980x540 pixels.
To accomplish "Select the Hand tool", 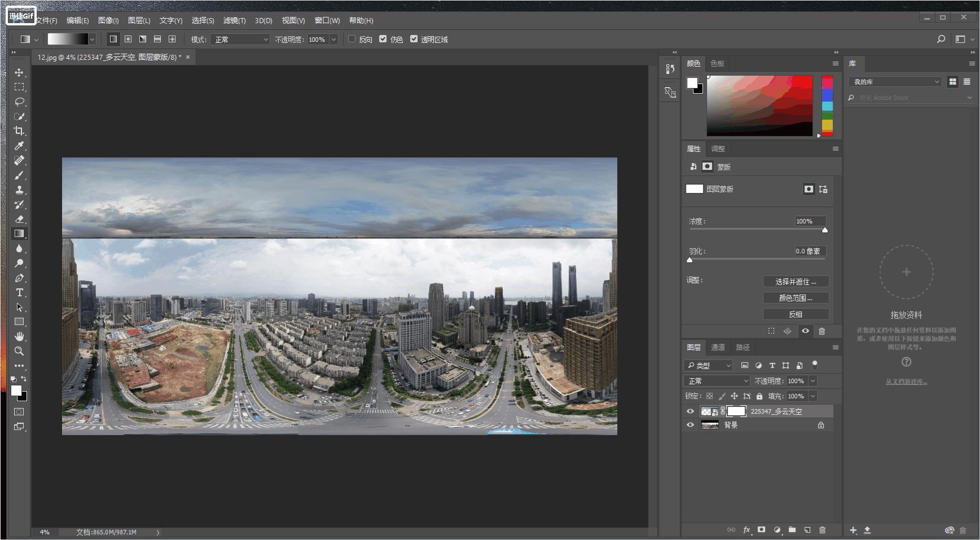I will coord(19,336).
